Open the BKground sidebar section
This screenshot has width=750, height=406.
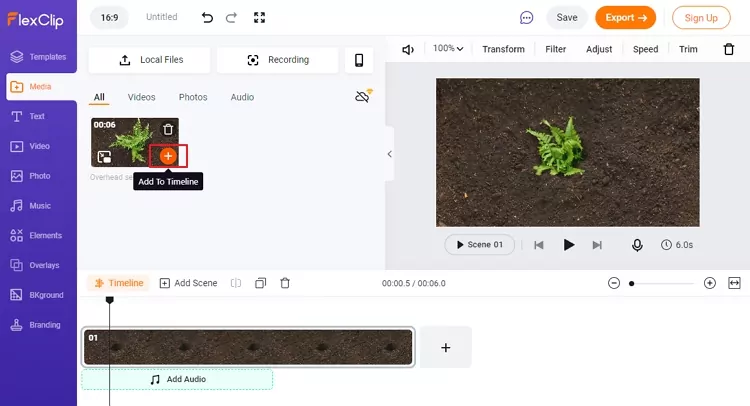pyautogui.click(x=38, y=295)
